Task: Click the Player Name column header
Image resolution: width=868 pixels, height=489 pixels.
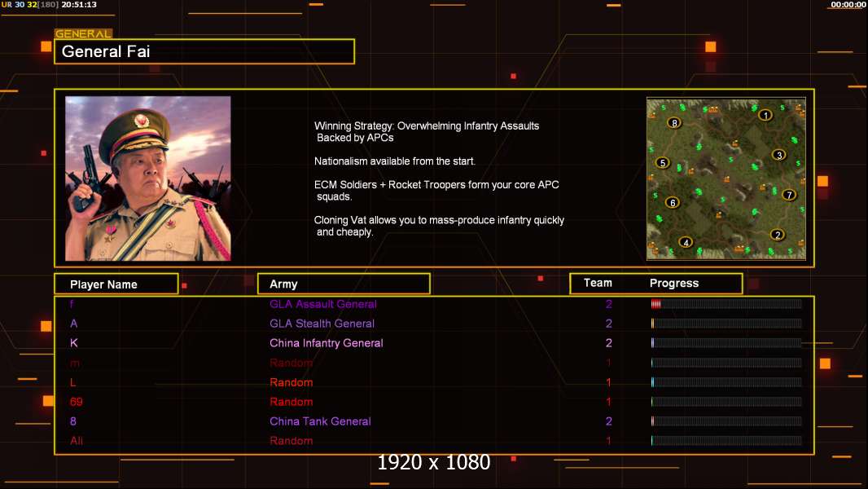Action: click(x=116, y=284)
